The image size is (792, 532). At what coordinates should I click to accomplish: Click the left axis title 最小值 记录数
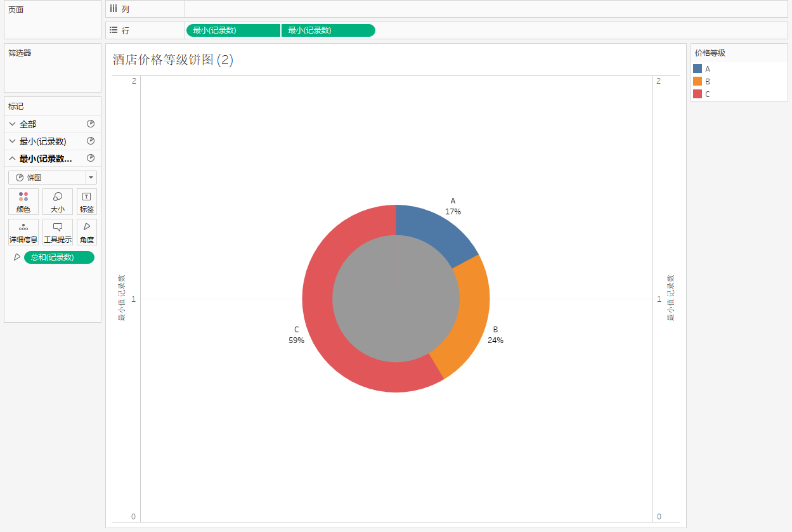click(121, 298)
